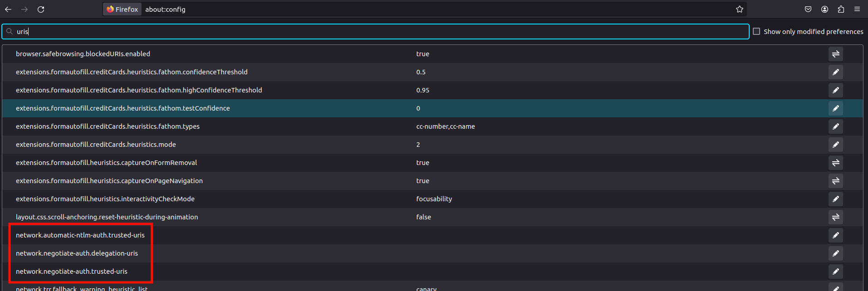The width and height of the screenshot is (868, 291).
Task: Open the Firefox account icon
Action: [824, 9]
